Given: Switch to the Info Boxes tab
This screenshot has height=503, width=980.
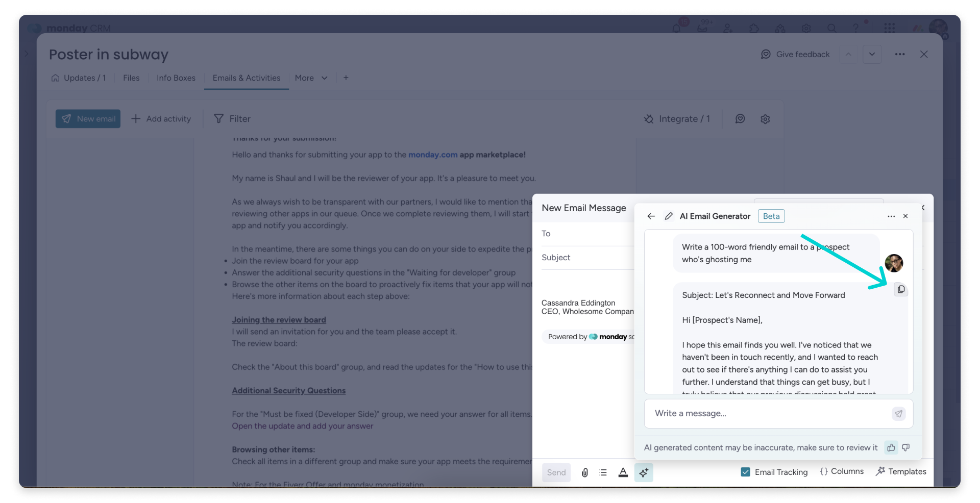Looking at the screenshot, I should [x=176, y=78].
